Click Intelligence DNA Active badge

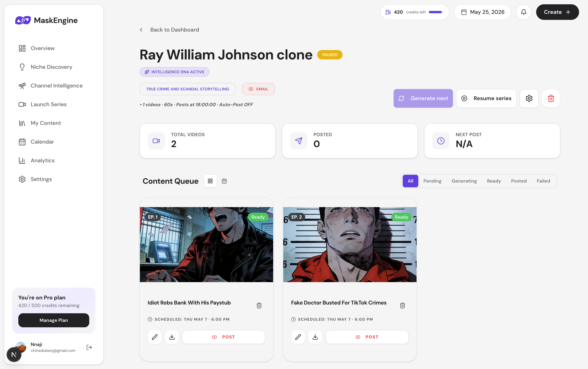tap(174, 72)
